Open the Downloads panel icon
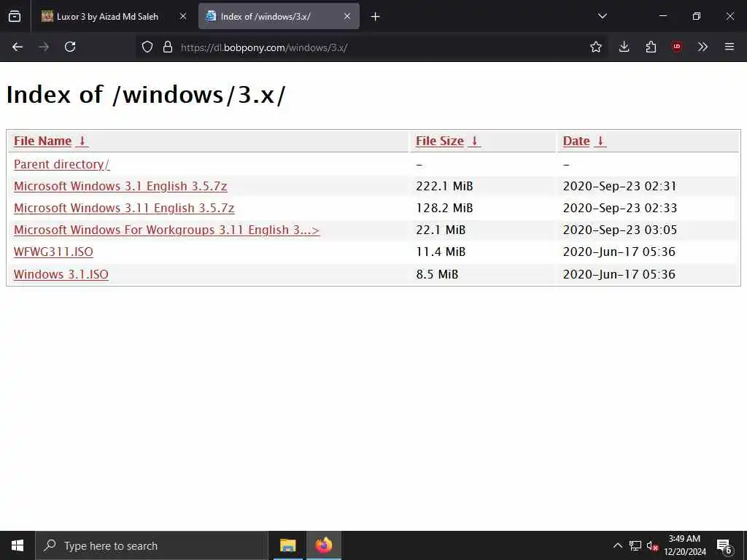This screenshot has width=747, height=560. 624,47
